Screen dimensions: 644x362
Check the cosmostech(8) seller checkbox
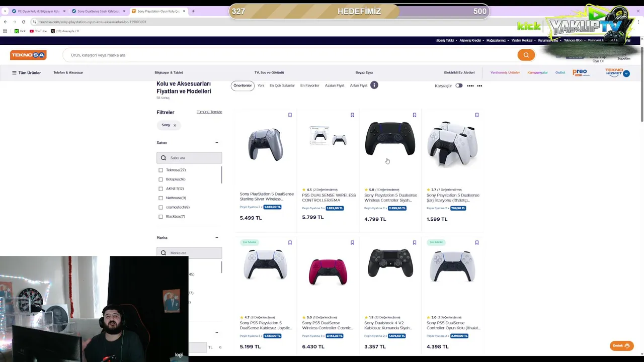point(161,207)
